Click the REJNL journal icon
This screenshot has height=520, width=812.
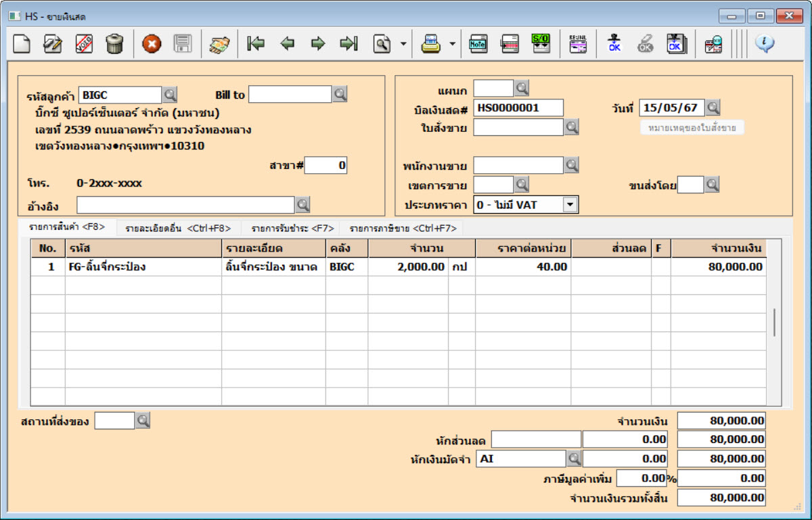pyautogui.click(x=577, y=44)
